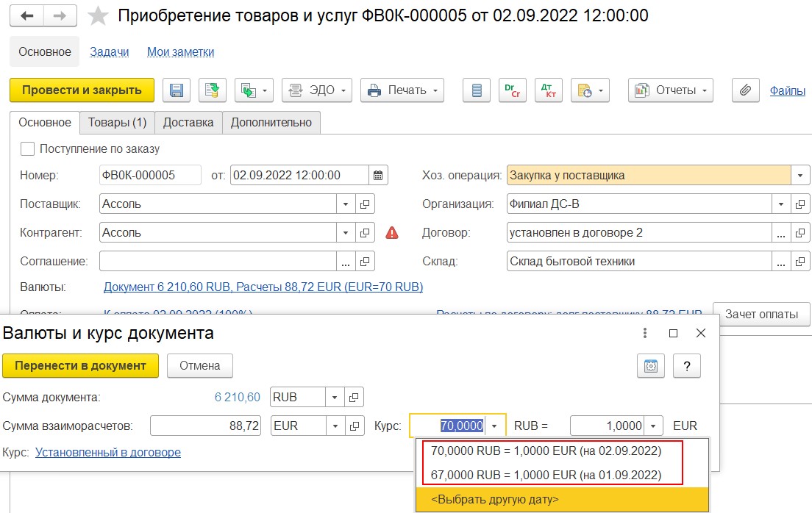Select rate 67,0000 RUB on 01.09.2022
The width and height of the screenshot is (812, 513).
pos(546,476)
